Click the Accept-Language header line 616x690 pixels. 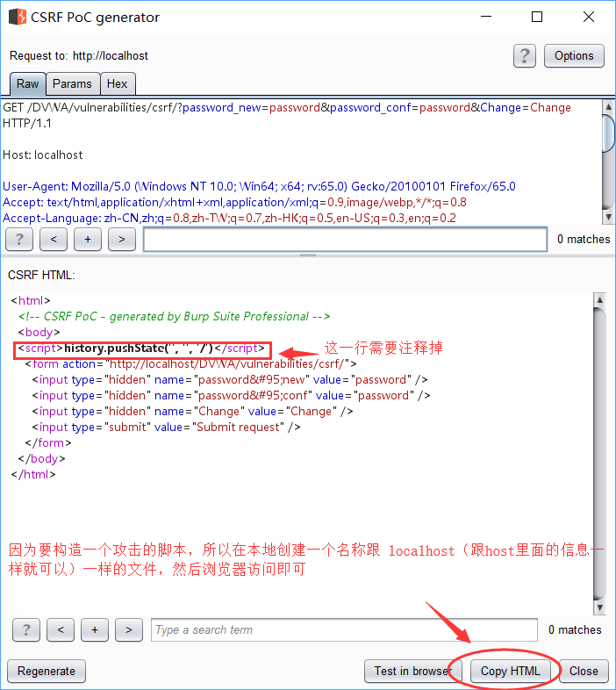(x=229, y=219)
